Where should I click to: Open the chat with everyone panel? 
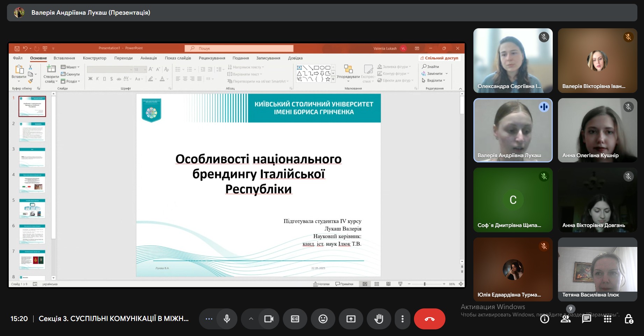pyautogui.click(x=586, y=319)
